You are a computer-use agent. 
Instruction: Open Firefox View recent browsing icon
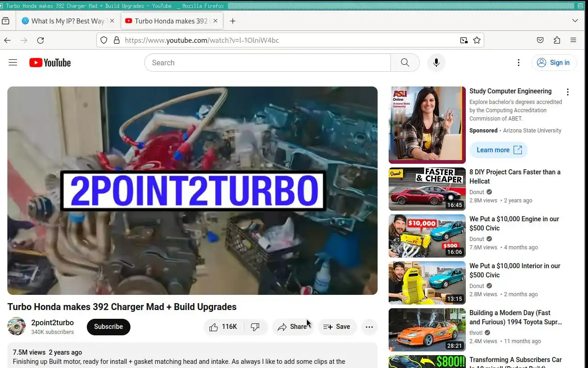point(6,21)
